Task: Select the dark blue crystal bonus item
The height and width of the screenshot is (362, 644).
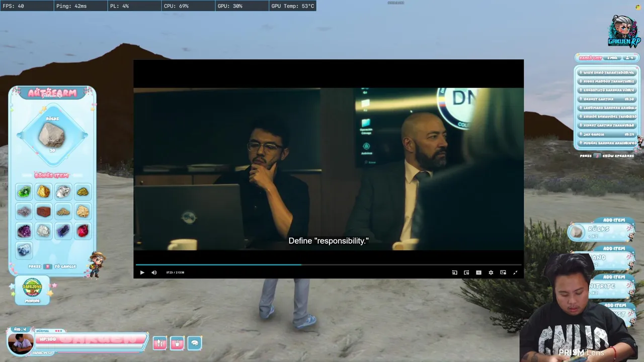Action: pyautogui.click(x=63, y=231)
